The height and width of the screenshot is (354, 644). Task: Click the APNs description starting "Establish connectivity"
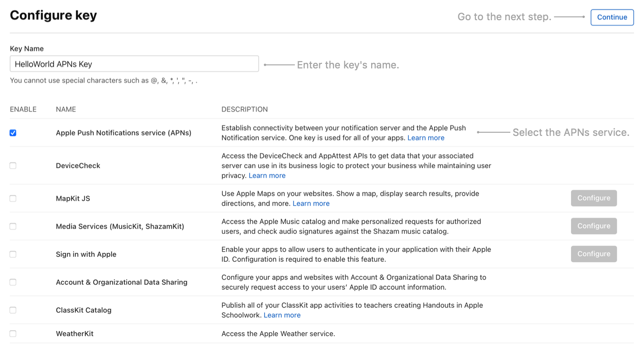point(344,133)
